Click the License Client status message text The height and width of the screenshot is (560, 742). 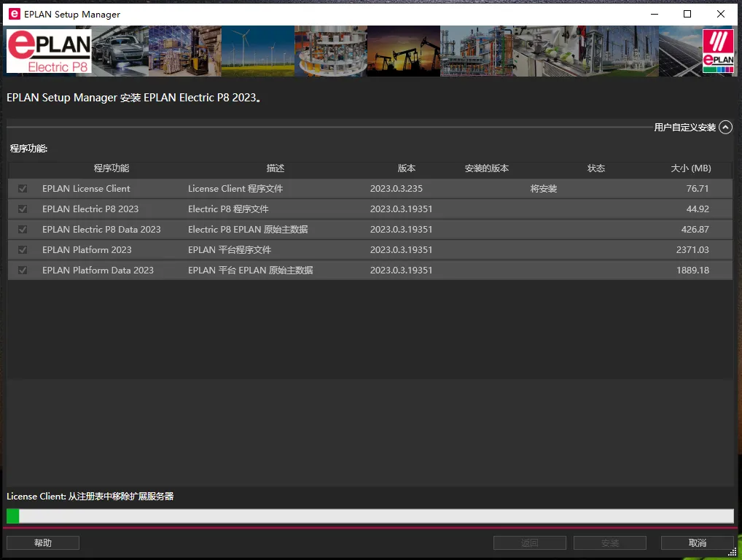90,496
